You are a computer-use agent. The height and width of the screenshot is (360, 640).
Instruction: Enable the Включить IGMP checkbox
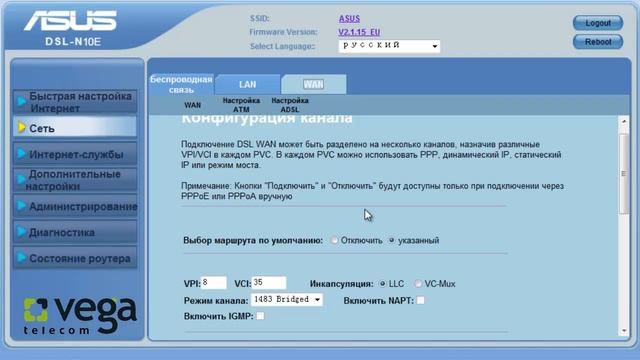pyautogui.click(x=260, y=316)
